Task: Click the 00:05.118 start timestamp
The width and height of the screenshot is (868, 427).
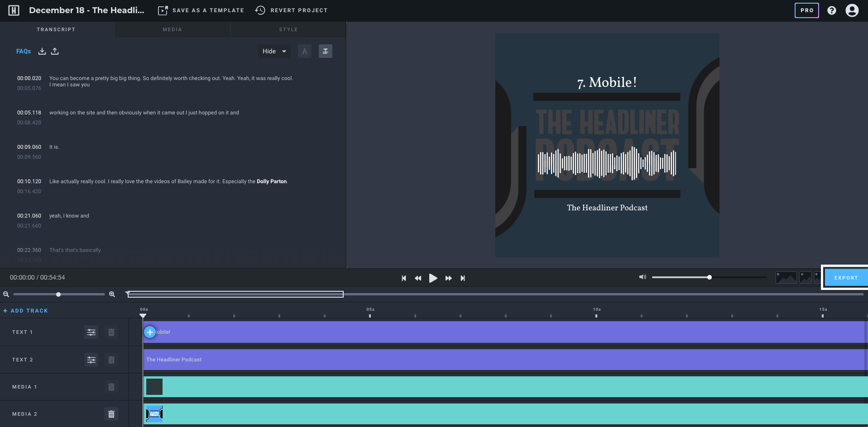Action: coord(29,113)
